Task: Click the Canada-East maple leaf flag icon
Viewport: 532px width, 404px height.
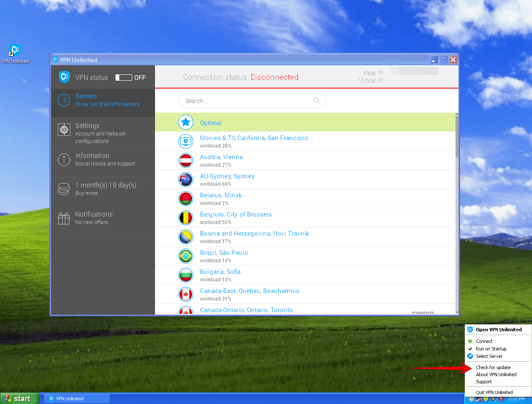Action: pos(186,294)
